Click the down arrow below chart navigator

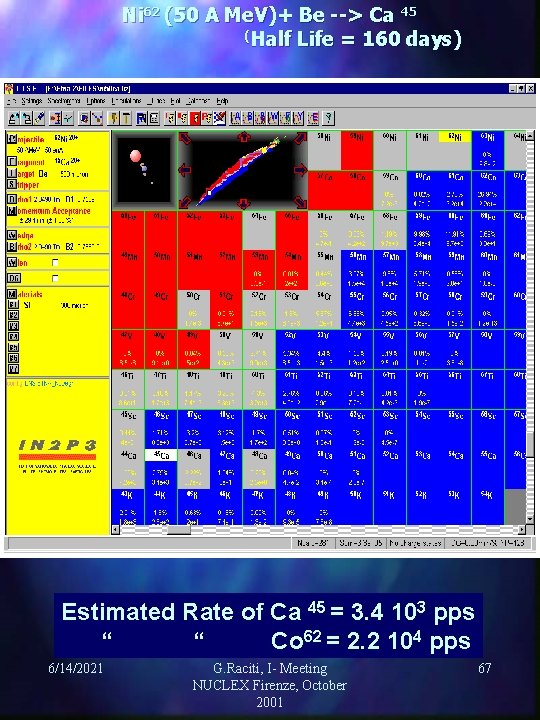coord(243,203)
